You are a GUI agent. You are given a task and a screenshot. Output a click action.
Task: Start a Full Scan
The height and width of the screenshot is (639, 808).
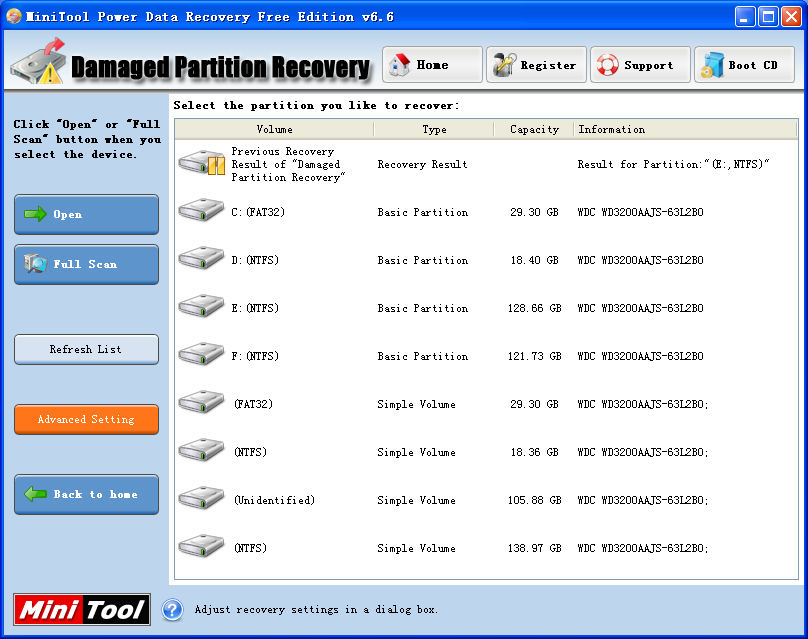click(x=86, y=264)
